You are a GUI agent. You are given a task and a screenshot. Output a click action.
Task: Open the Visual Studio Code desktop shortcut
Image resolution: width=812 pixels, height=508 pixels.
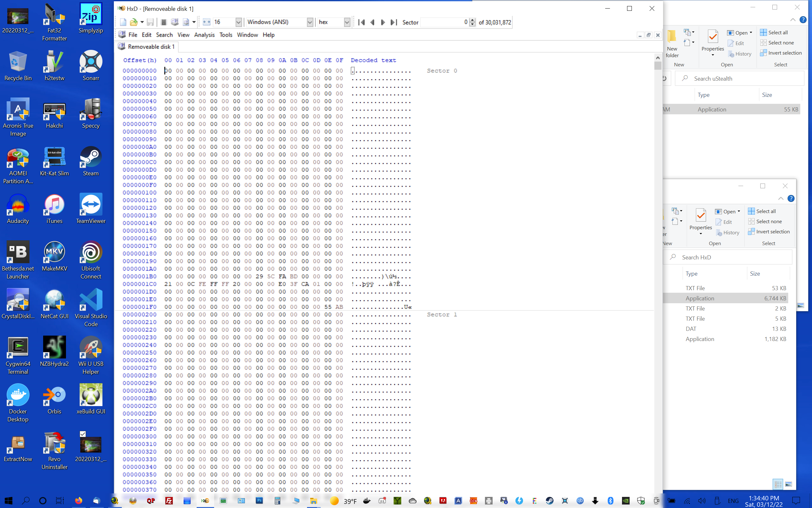click(x=91, y=308)
